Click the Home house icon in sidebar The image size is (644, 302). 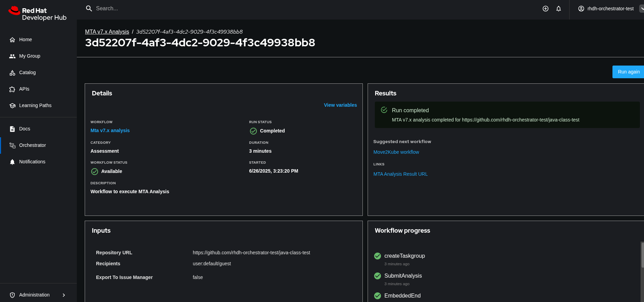(12, 40)
